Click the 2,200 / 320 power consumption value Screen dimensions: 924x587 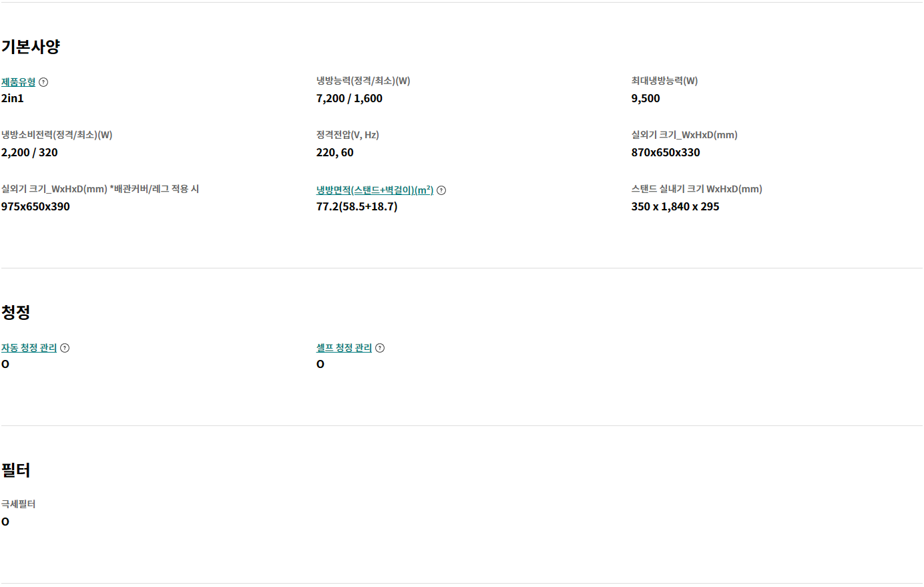click(x=29, y=152)
